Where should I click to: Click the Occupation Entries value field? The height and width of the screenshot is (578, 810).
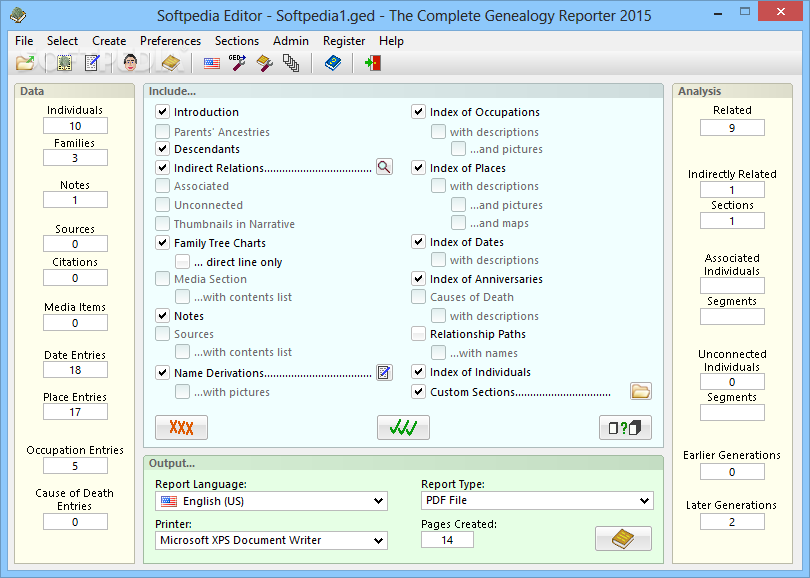(x=75, y=466)
